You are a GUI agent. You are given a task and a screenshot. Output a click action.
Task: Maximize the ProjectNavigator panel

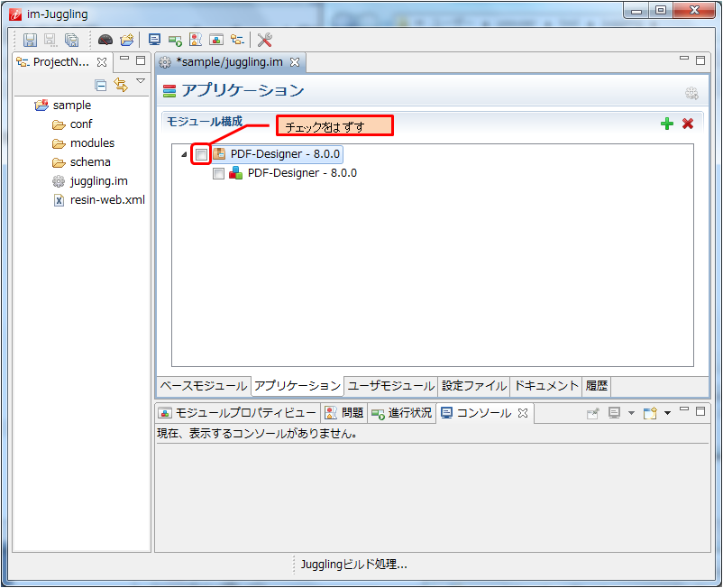141,60
